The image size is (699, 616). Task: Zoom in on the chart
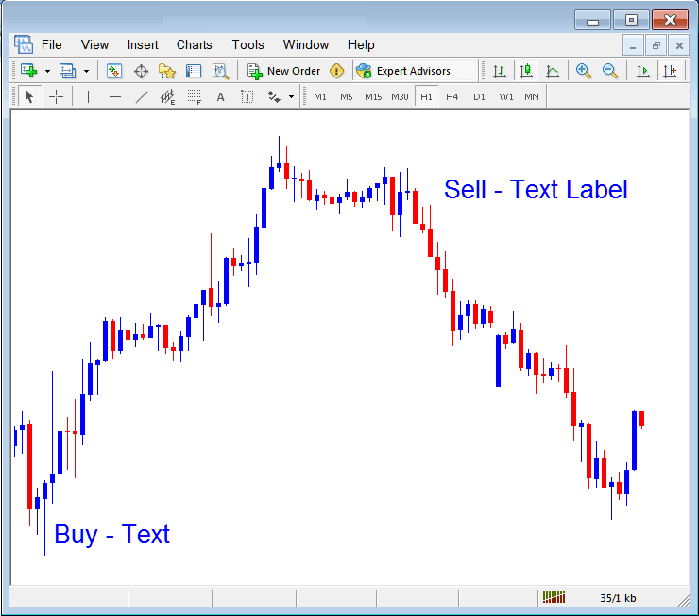pyautogui.click(x=584, y=71)
